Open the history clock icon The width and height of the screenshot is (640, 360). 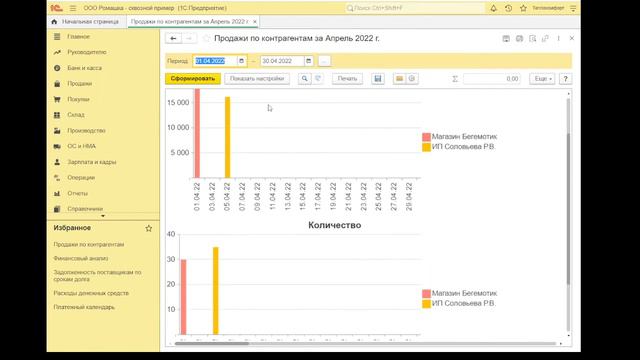(508, 8)
